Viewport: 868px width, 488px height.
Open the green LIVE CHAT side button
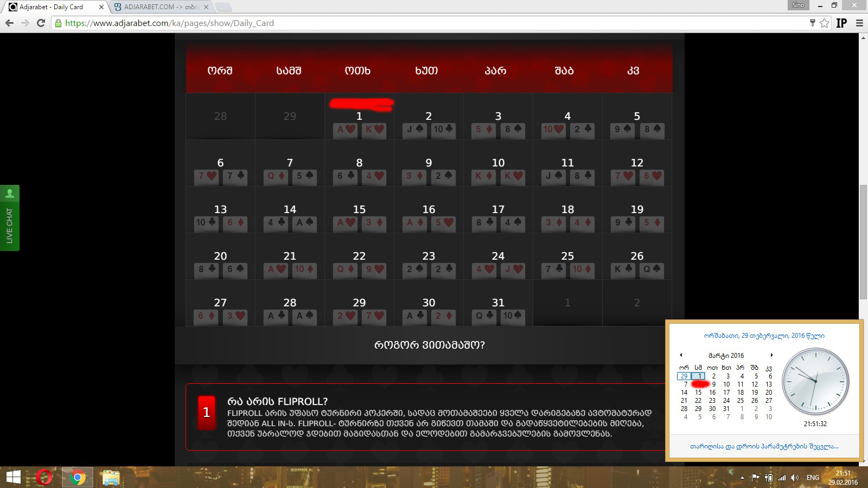tap(9, 218)
